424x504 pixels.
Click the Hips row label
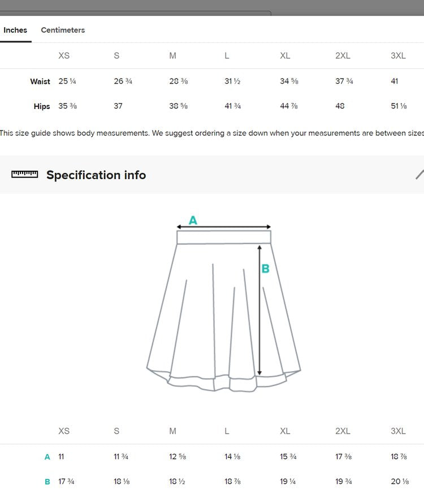point(42,106)
